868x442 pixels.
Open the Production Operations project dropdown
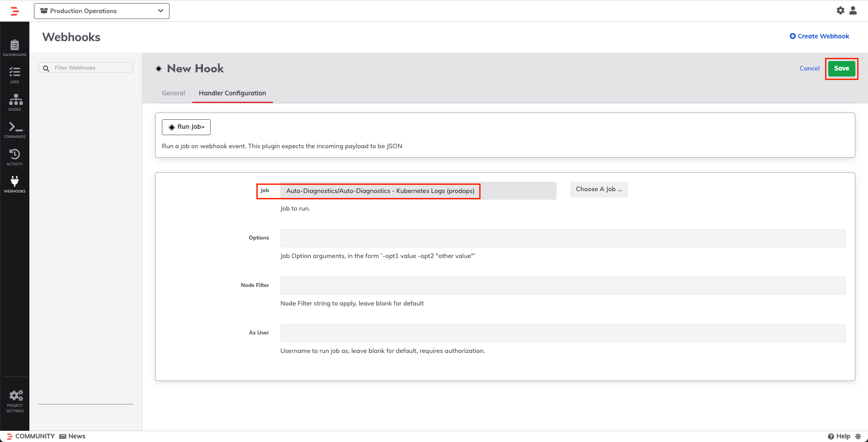102,11
